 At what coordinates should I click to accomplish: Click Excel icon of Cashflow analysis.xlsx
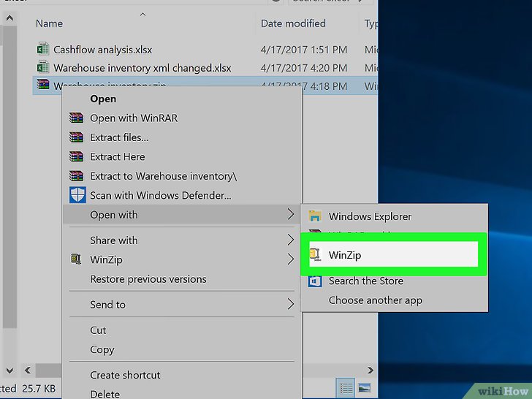pos(42,49)
